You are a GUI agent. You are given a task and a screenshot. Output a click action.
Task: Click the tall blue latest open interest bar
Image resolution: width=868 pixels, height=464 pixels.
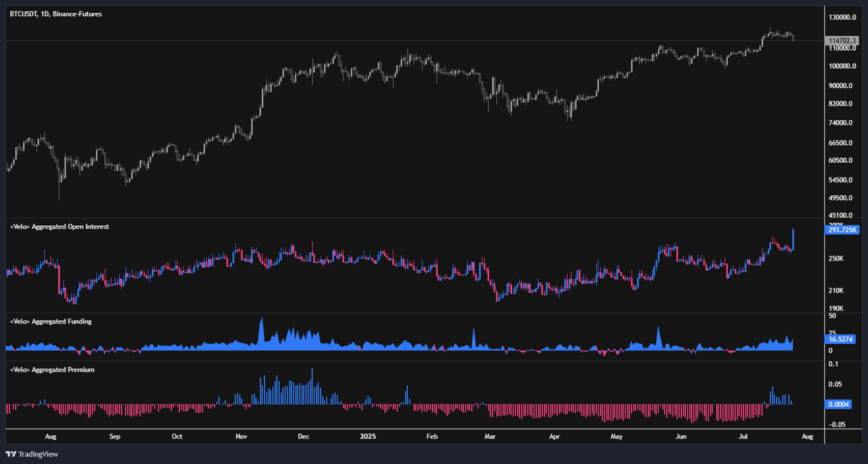[793, 240]
